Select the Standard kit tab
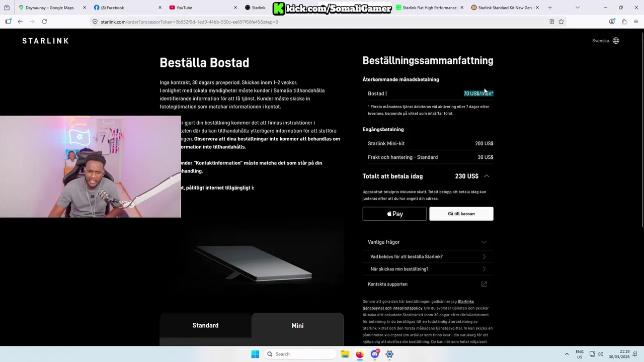The height and width of the screenshot is (362, 644). pos(205,325)
